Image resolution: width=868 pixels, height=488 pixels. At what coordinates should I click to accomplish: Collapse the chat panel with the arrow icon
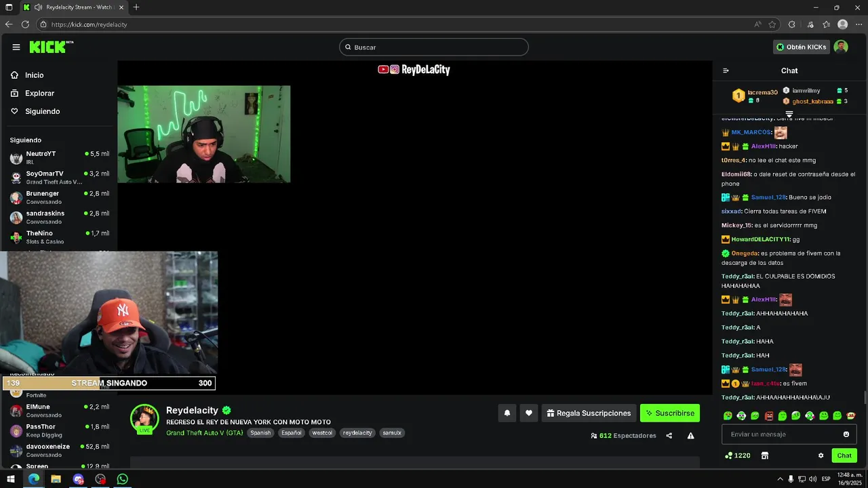[726, 70]
